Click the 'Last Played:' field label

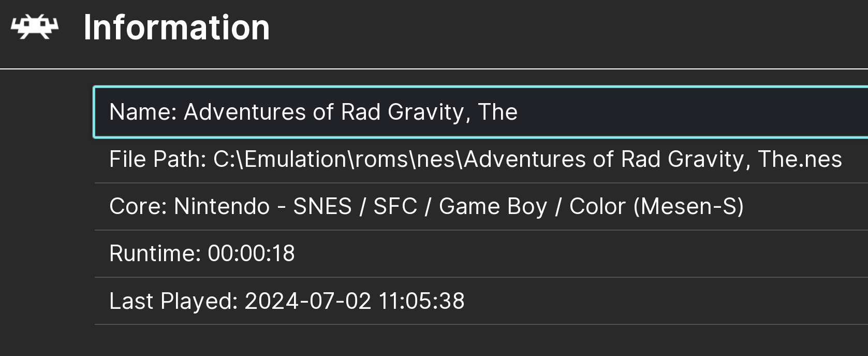pos(173,301)
